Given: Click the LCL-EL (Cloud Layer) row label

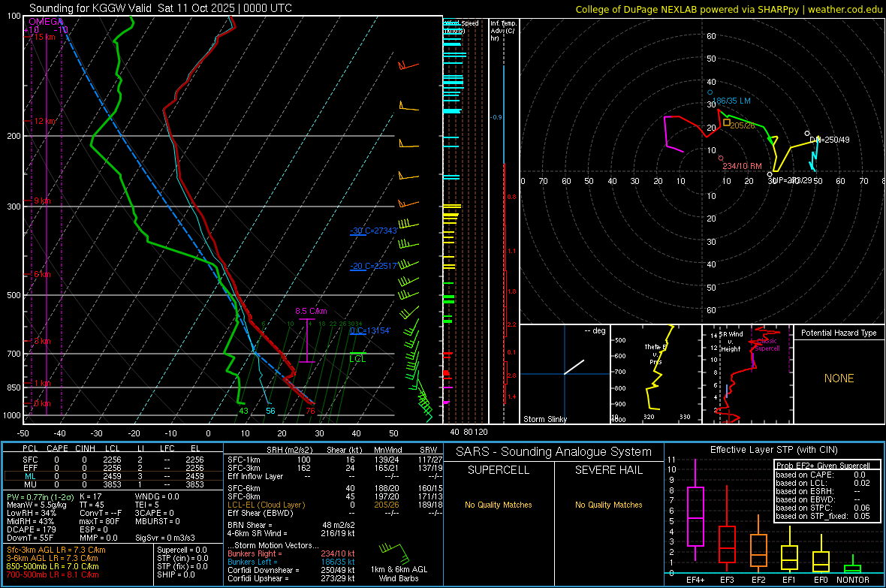Looking at the screenshot, I should click(x=266, y=505).
